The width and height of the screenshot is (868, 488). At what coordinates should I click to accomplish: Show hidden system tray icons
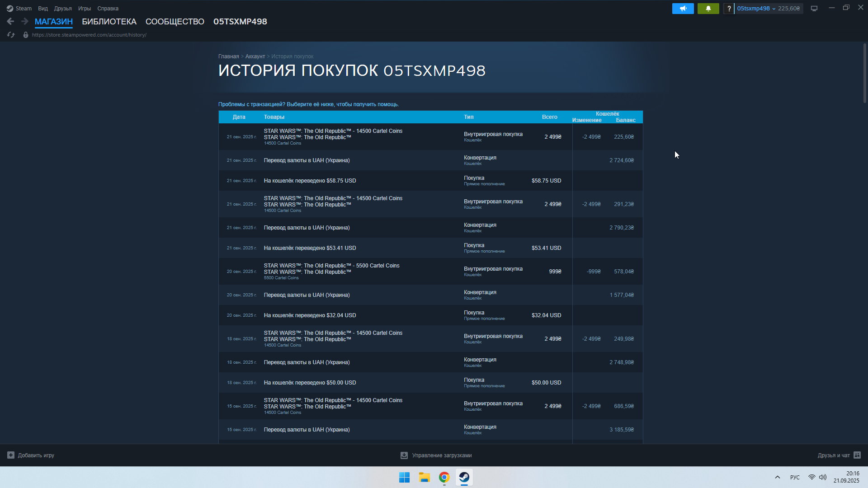tap(778, 477)
